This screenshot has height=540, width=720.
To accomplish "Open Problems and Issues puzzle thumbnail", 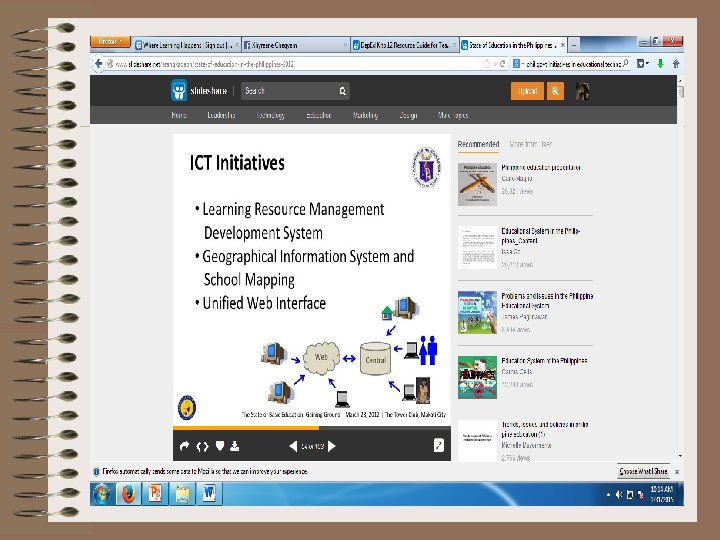I will [x=477, y=312].
